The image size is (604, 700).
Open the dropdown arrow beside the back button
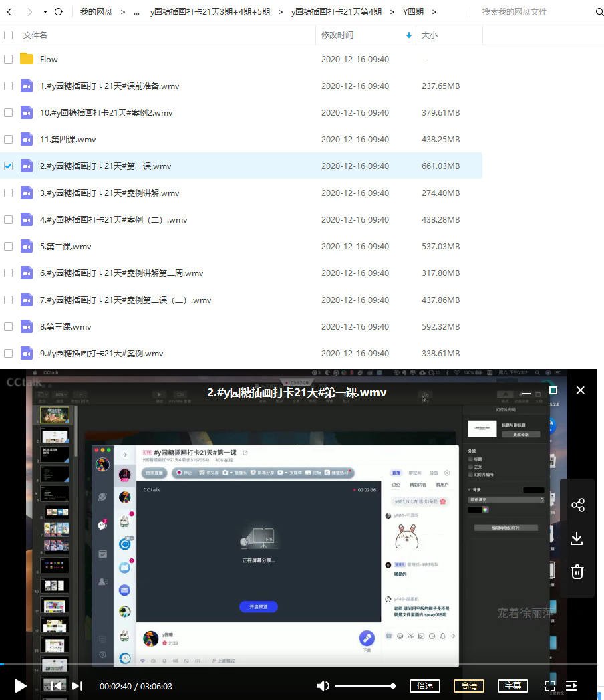click(45, 11)
